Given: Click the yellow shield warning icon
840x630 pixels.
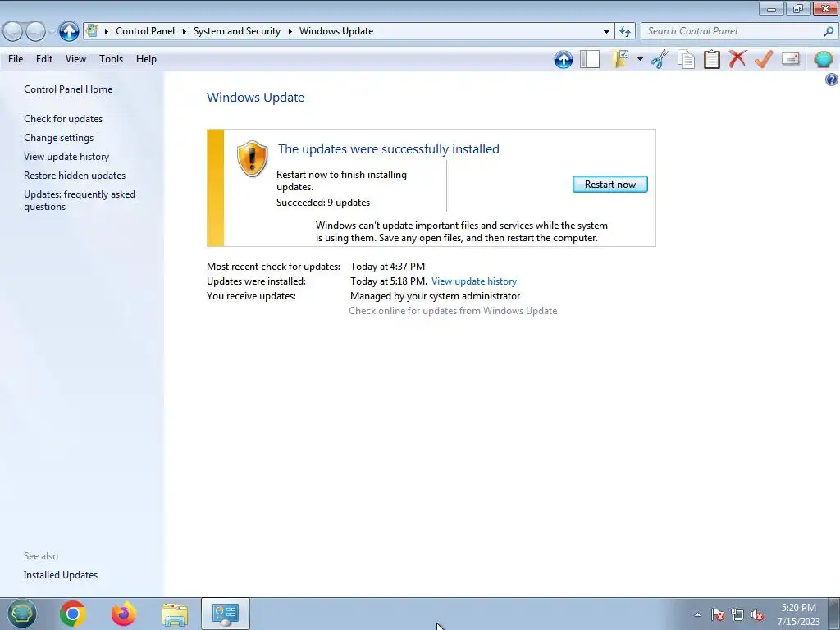Looking at the screenshot, I should (252, 158).
